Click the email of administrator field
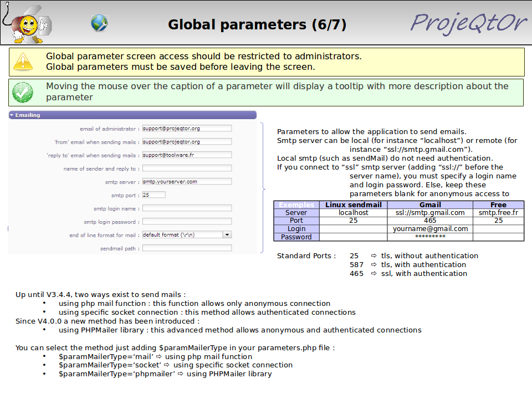532x399 pixels. (x=187, y=128)
